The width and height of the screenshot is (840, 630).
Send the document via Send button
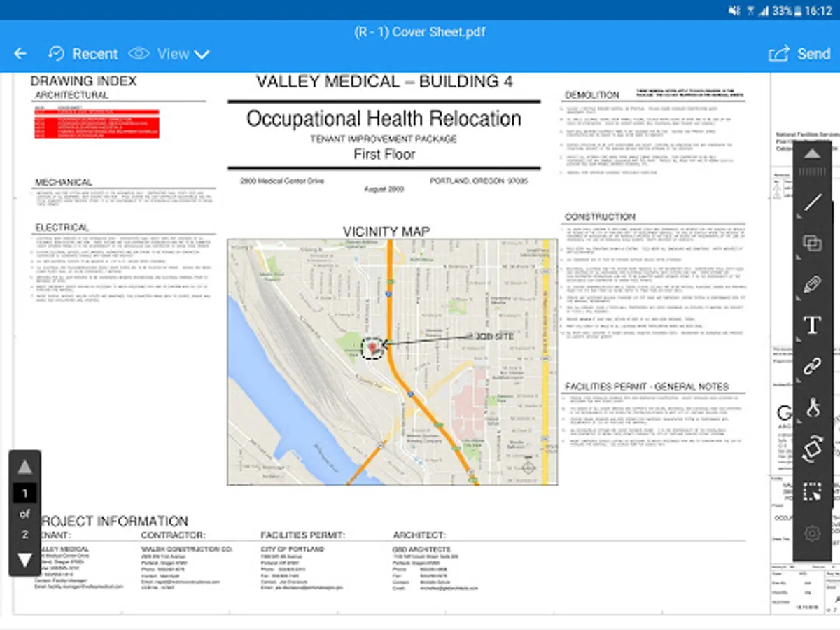(799, 54)
